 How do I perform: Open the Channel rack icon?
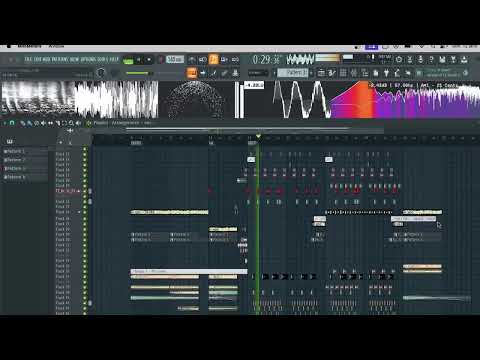[x=343, y=73]
